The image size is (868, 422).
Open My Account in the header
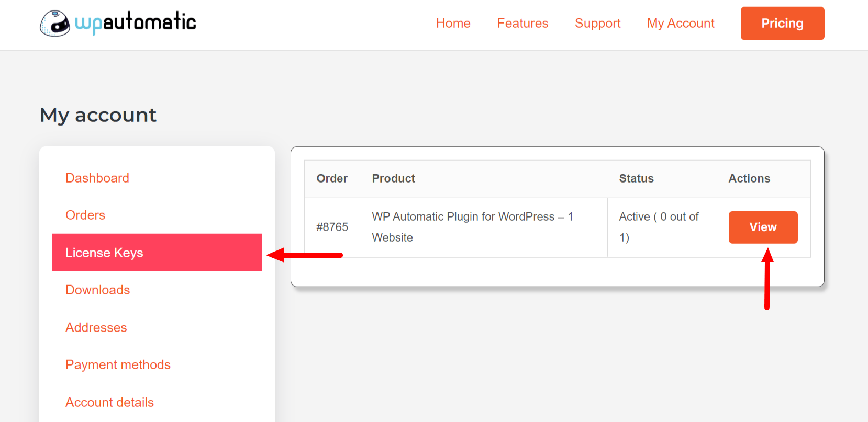point(681,24)
